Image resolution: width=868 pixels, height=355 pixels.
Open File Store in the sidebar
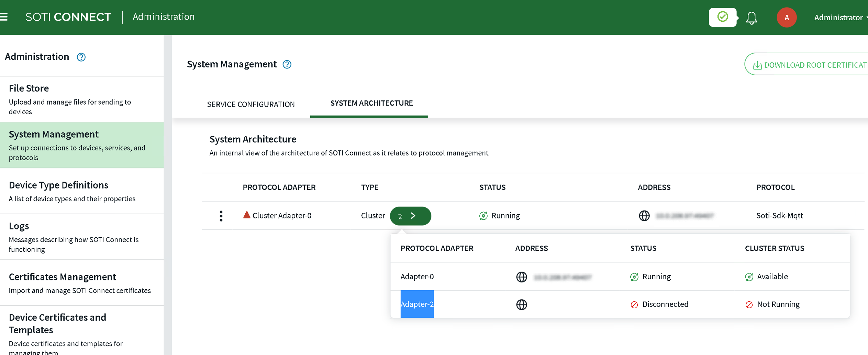coord(82,99)
